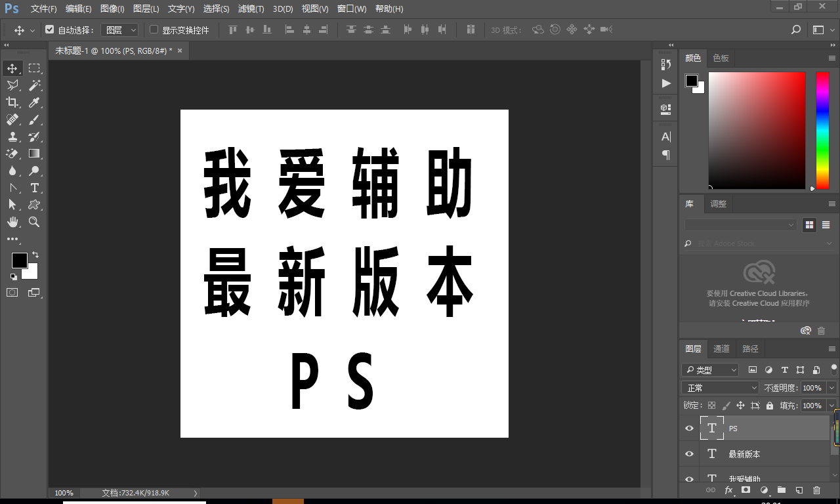The height and width of the screenshot is (504, 840).
Task: Toggle lock transparent pixels icon
Action: (711, 406)
